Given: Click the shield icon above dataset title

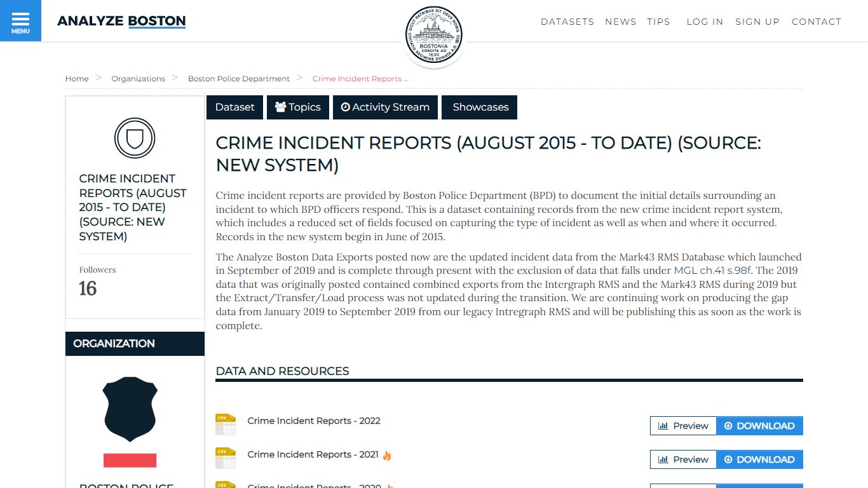Looking at the screenshot, I should (x=135, y=138).
